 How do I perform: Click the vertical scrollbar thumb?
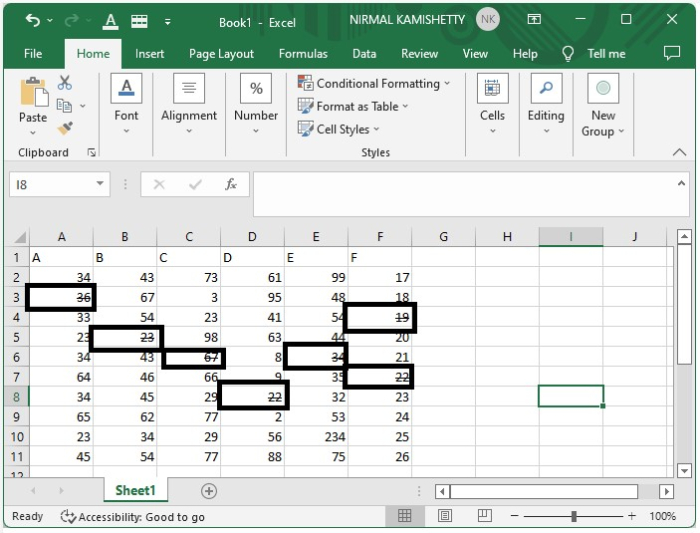pyautogui.click(x=684, y=304)
